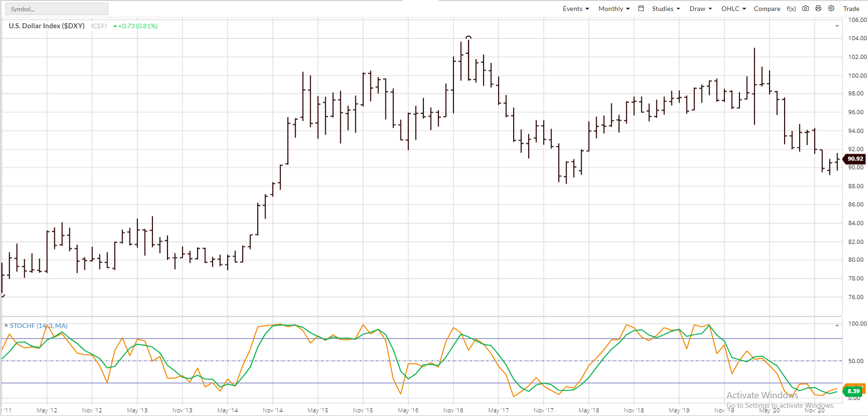The height and width of the screenshot is (416, 868).
Task: Click the 90.92 current price marker
Action: (854, 159)
